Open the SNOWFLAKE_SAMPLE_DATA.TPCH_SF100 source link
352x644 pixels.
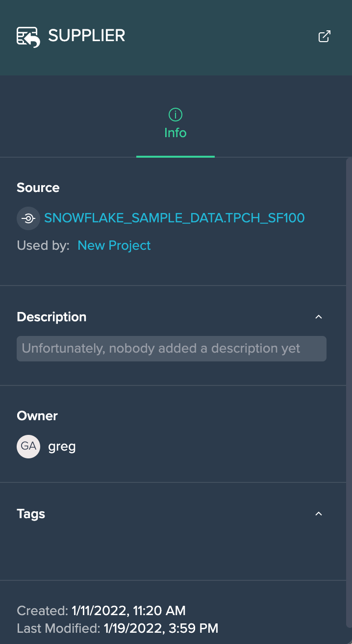[175, 218]
